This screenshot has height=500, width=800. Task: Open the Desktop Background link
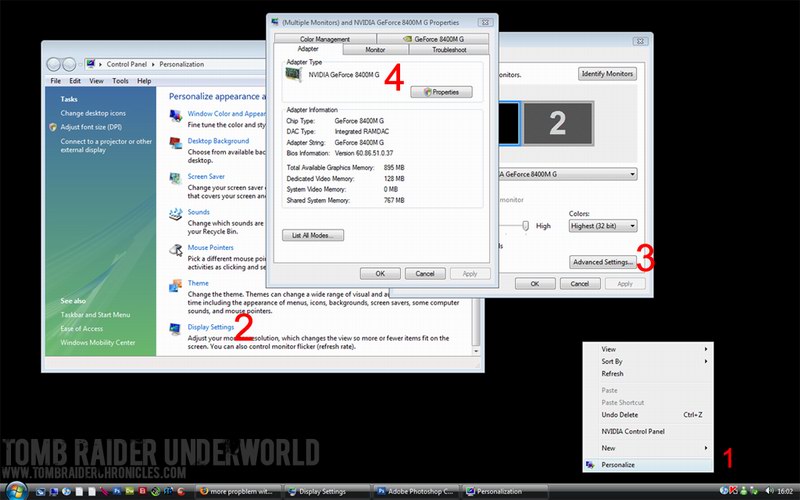pos(218,141)
